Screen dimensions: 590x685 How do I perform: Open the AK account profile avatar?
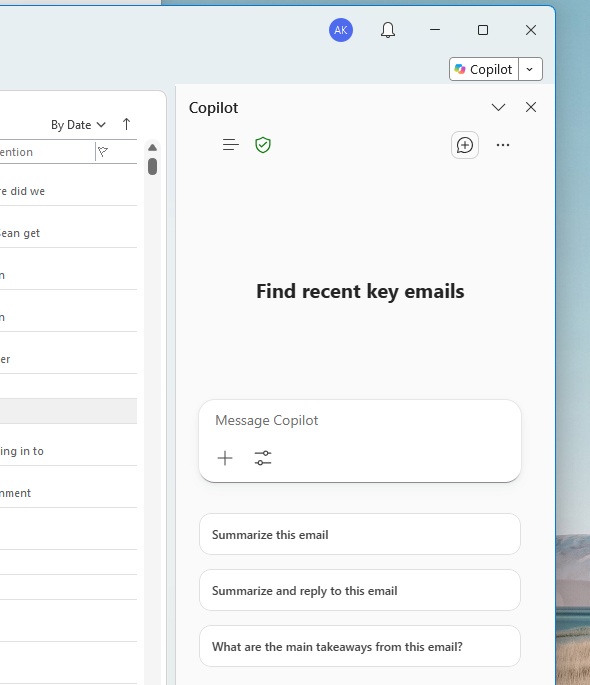pos(341,30)
